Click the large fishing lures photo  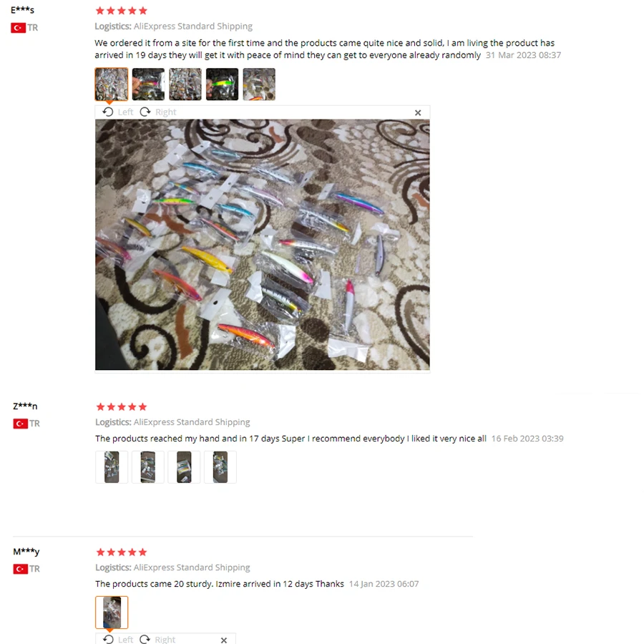pos(263,245)
